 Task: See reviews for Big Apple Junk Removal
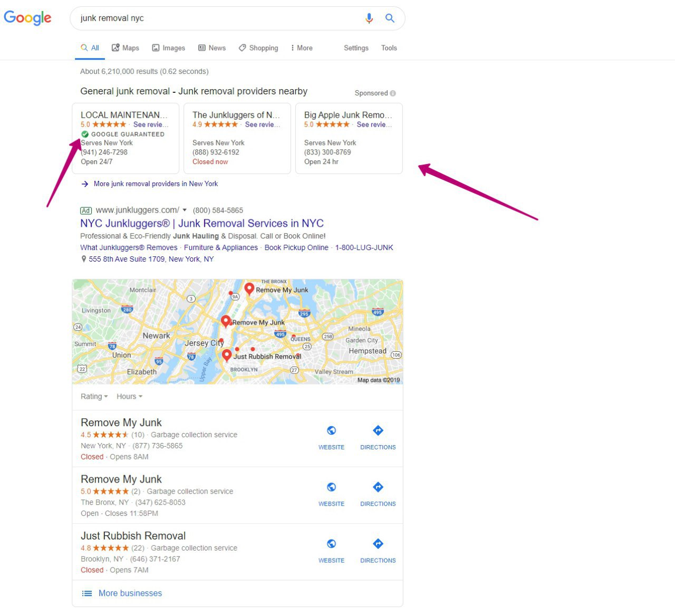[x=374, y=124]
